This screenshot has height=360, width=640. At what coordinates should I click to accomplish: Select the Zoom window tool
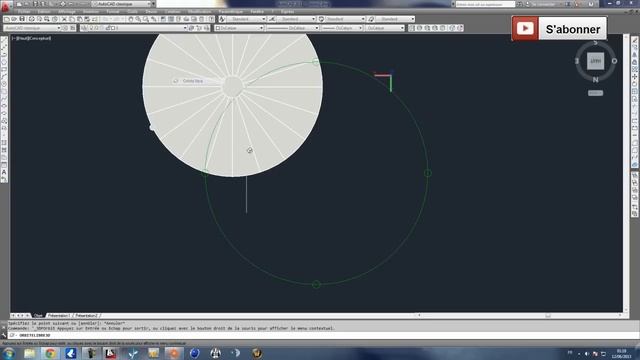[146, 19]
